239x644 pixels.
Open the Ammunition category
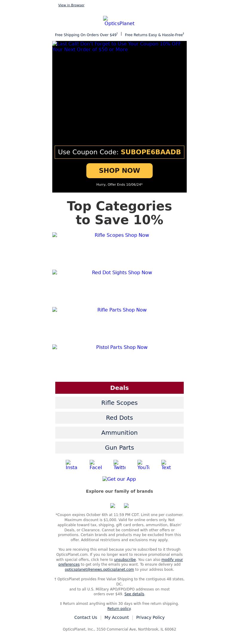click(119, 433)
